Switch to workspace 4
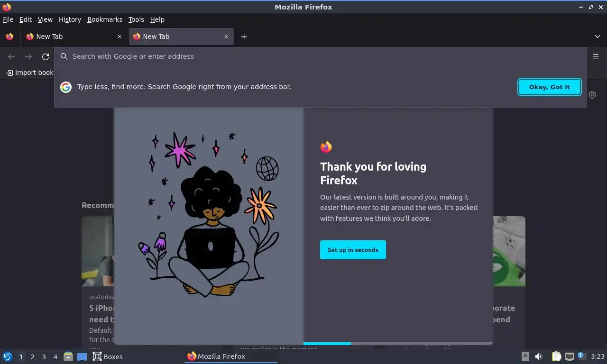The height and width of the screenshot is (364, 607). (x=55, y=356)
